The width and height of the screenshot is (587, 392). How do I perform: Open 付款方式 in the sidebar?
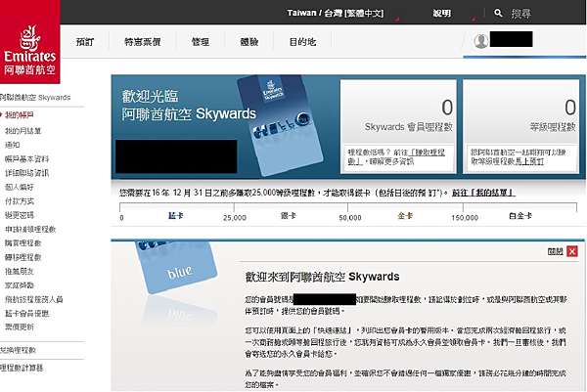point(20,201)
